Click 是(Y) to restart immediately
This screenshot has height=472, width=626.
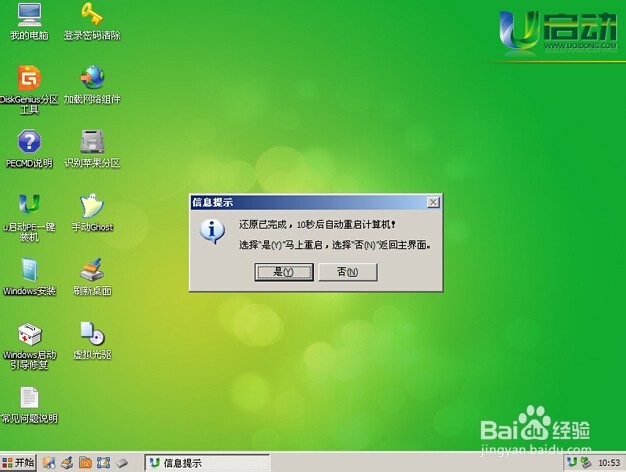(x=284, y=272)
